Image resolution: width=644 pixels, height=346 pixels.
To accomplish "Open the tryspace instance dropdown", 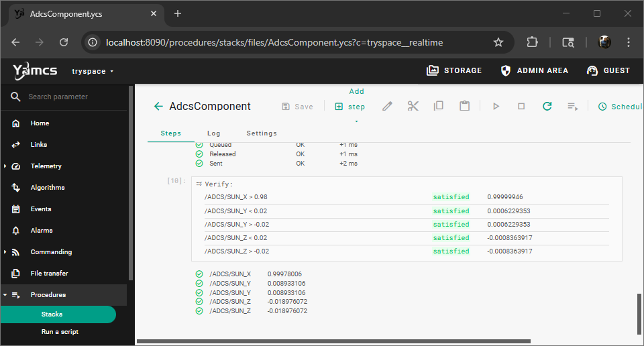I will pos(93,72).
